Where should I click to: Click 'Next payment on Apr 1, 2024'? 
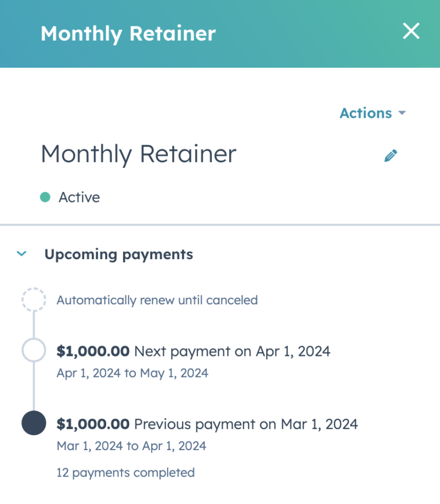point(232,352)
